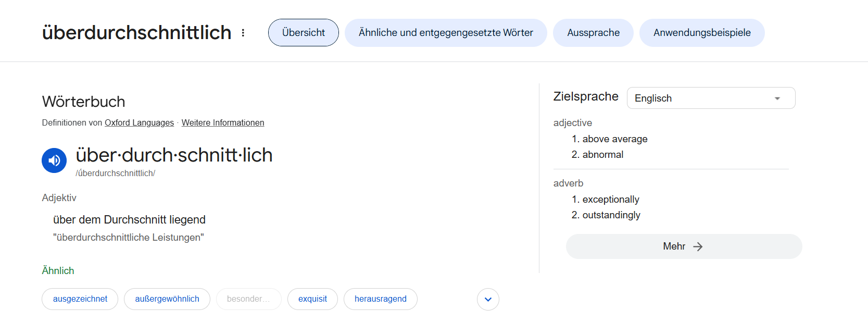Screen dimensions: 868x322
Task: Click the example phrase überdurchschnittliche Leistungen
Action: 129,238
